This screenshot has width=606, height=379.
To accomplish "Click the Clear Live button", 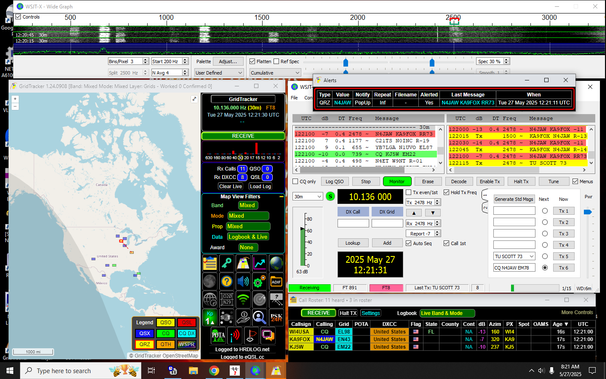I will click(x=230, y=186).
